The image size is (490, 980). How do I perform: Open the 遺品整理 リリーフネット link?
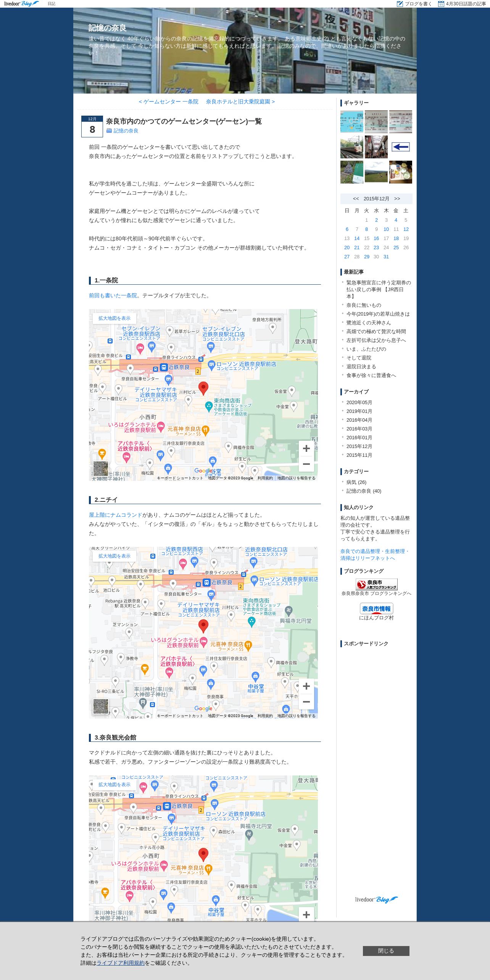375,555
